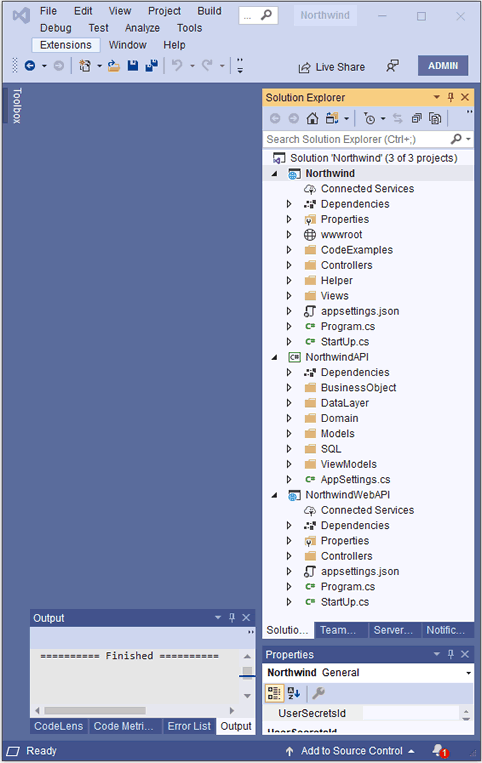Click the Home icon in Solution Explorer

click(312, 118)
